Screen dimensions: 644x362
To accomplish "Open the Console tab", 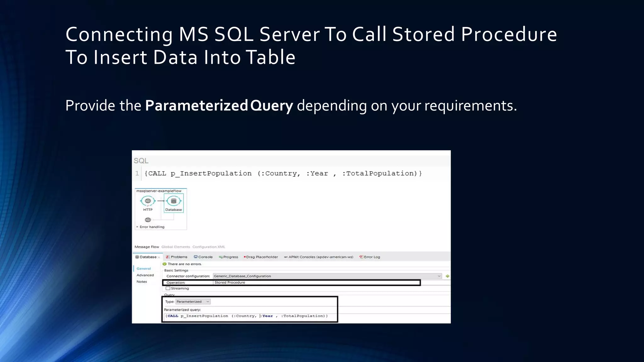I will tap(203, 257).
